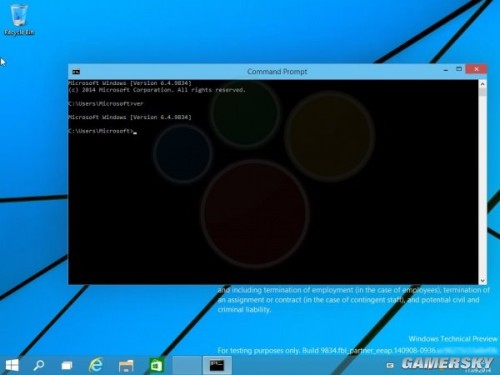Launch the Windows Store taskbar app

point(156,365)
